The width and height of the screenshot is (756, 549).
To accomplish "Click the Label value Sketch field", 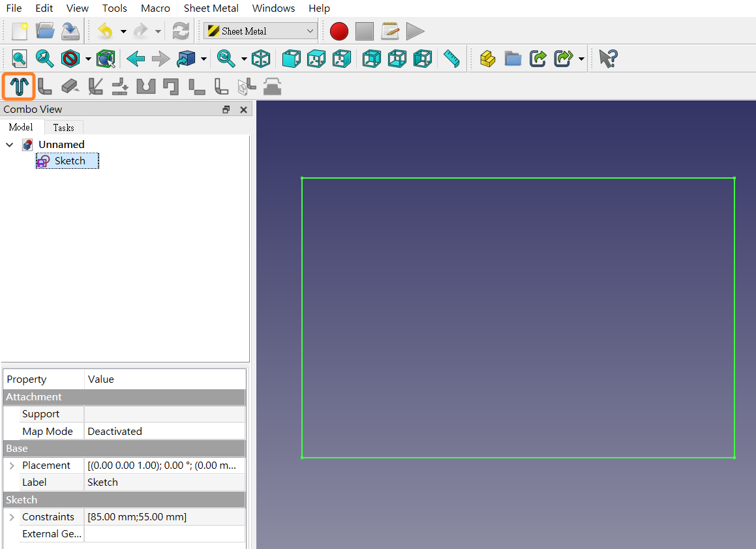I will point(165,482).
